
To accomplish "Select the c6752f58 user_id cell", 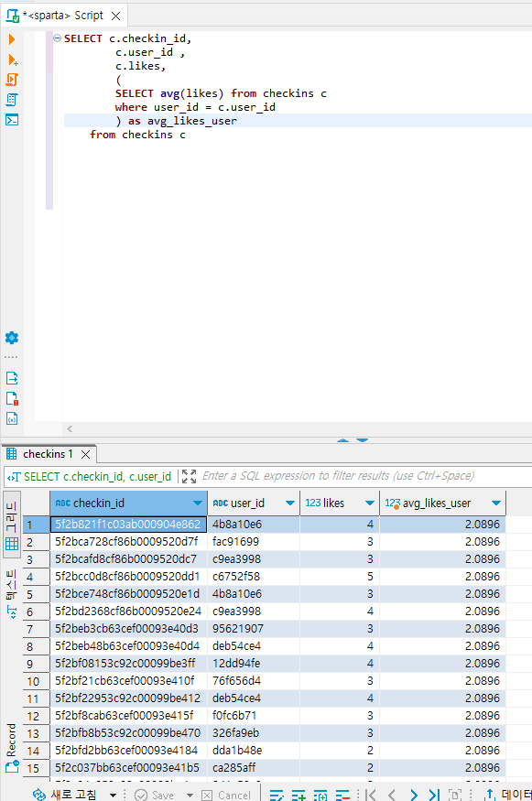I will click(x=254, y=576).
